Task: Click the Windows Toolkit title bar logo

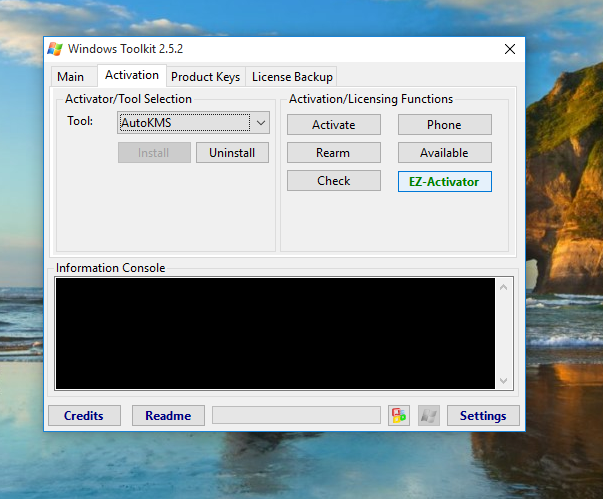Action: point(55,49)
